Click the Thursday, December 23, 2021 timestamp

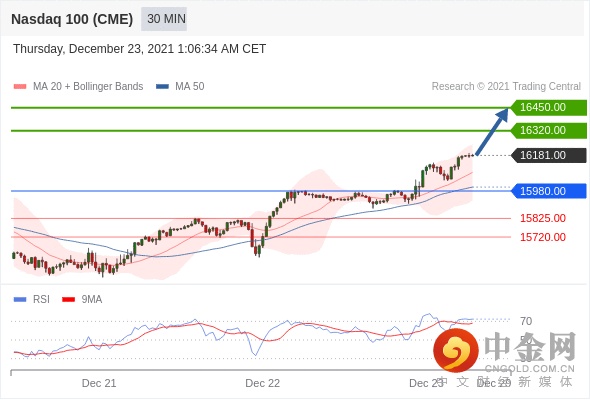pyautogui.click(x=140, y=49)
